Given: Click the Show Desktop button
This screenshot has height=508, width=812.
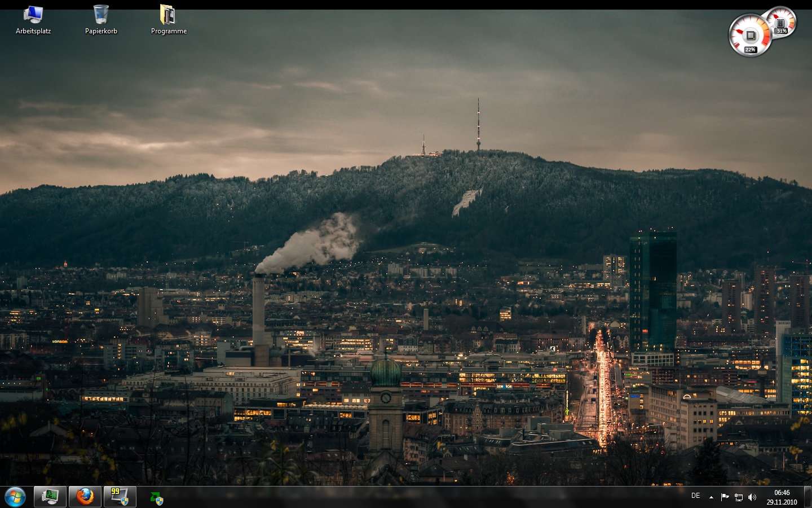Looking at the screenshot, I should (807, 497).
